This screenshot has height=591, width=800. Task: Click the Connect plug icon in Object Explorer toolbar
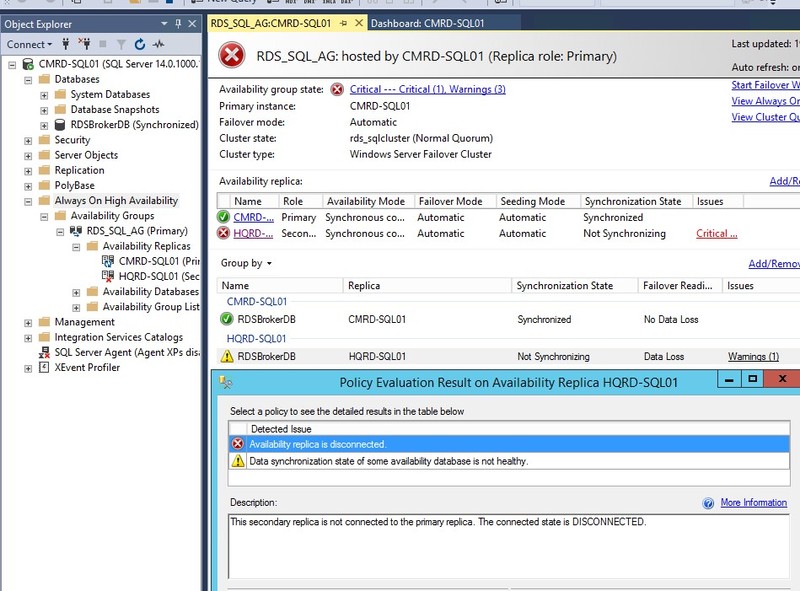click(x=64, y=43)
